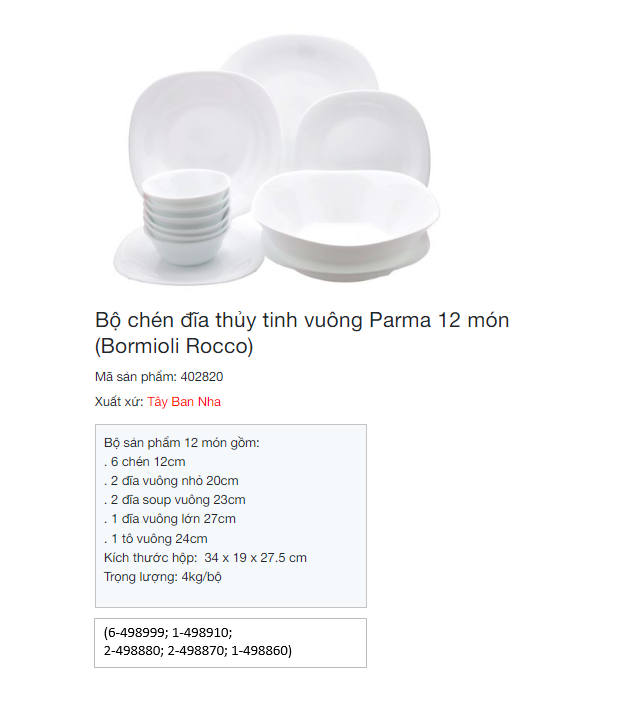Screen dimensions: 637x711
Task: Click the item code "2-498880"
Action: (137, 650)
